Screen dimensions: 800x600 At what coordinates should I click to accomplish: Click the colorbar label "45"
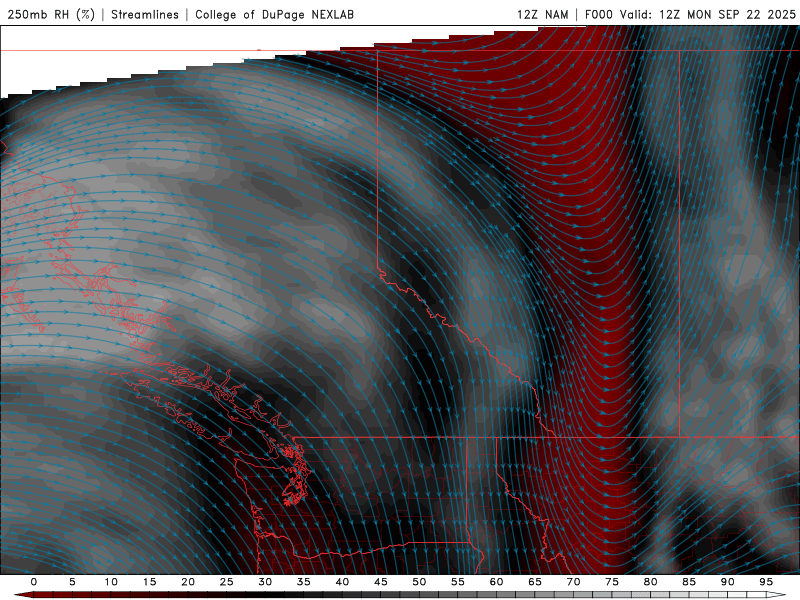point(381,582)
